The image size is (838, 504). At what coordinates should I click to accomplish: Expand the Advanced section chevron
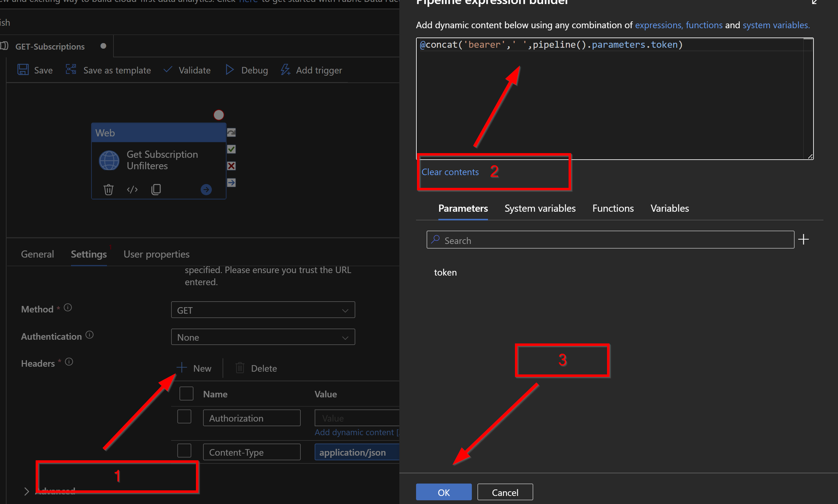click(26, 491)
